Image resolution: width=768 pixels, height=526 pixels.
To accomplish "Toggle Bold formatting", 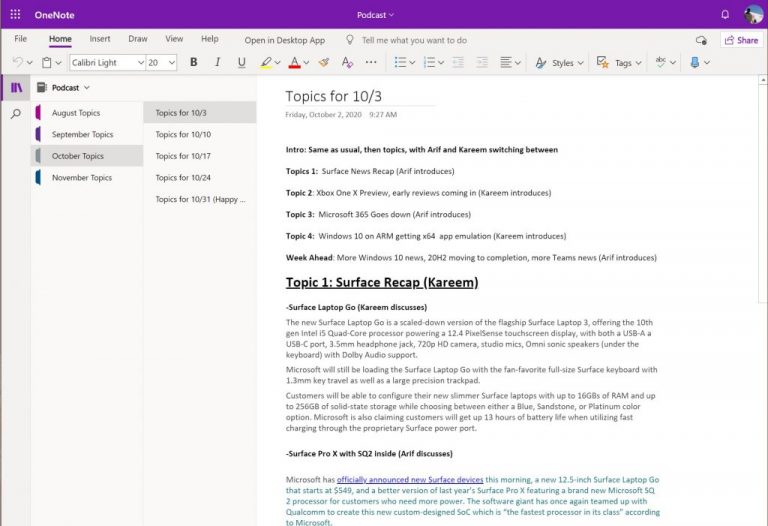I will click(193, 62).
